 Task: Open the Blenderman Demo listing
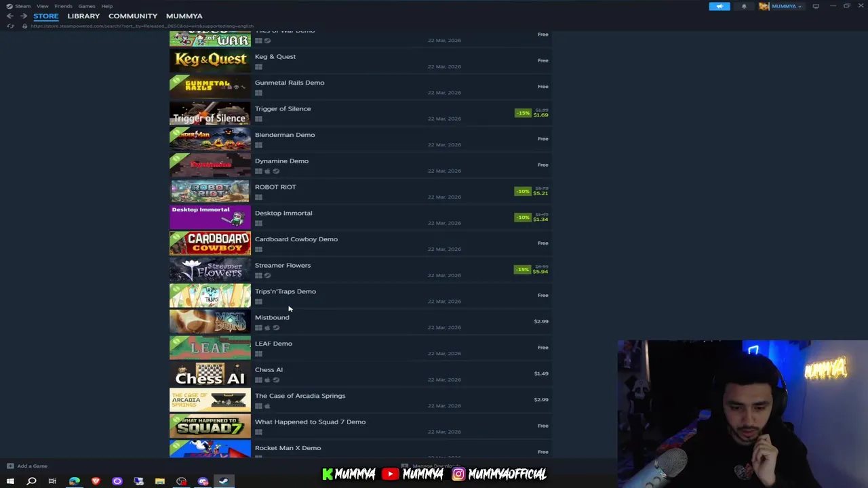tap(360, 138)
